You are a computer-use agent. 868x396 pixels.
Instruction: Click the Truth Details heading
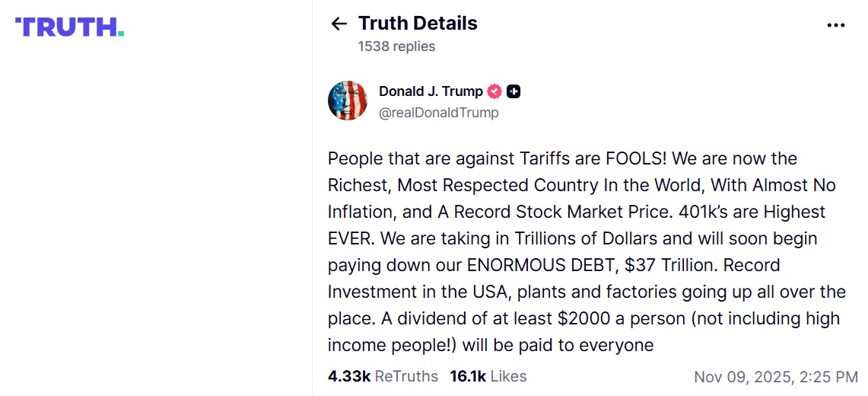418,24
